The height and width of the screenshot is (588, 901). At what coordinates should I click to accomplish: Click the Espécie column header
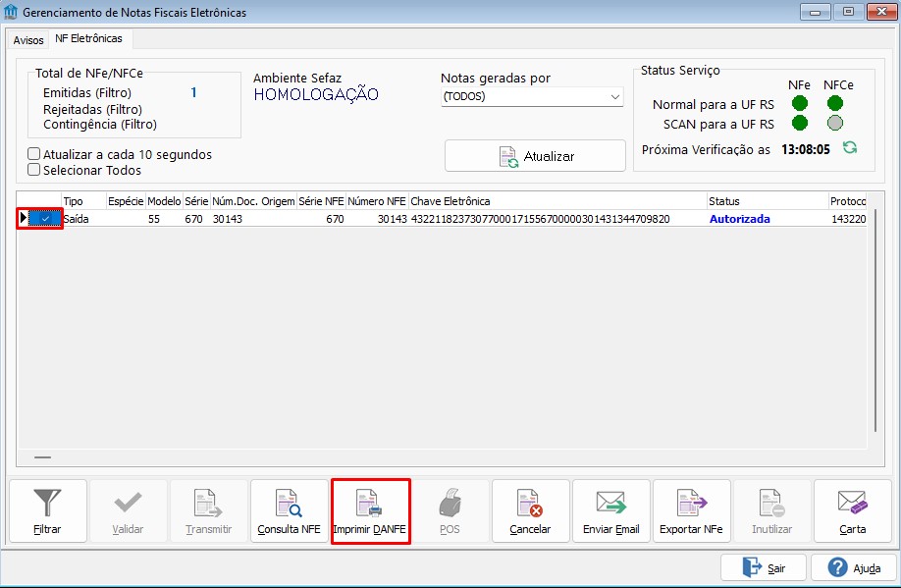click(126, 201)
